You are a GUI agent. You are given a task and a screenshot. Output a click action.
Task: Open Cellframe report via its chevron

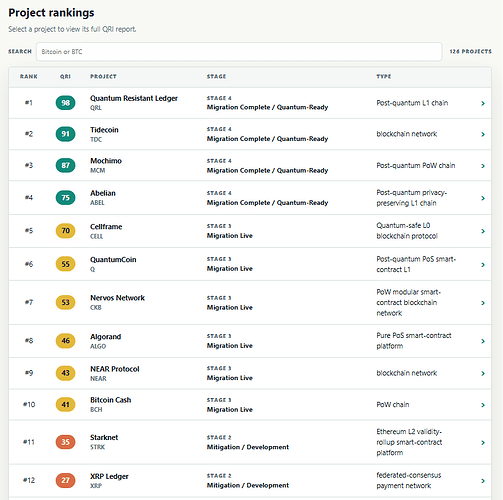(483, 231)
